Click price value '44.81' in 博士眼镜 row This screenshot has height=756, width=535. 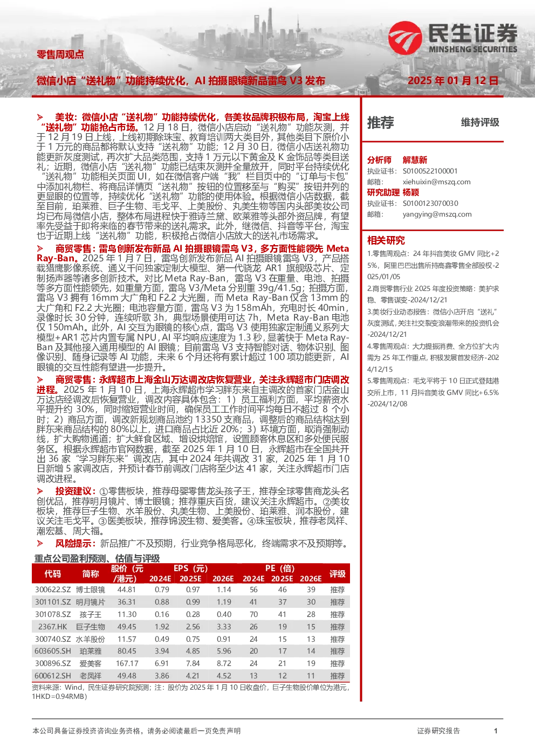coord(127,589)
